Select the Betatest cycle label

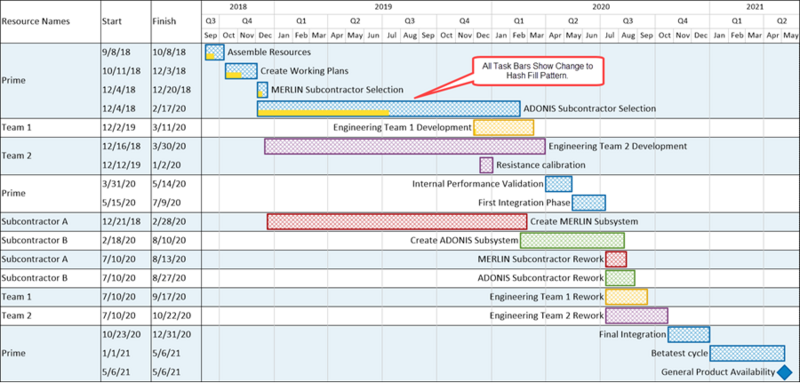(679, 353)
